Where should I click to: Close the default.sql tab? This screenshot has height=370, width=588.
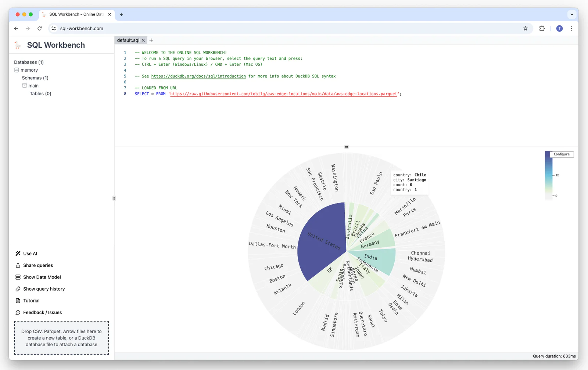pos(143,40)
